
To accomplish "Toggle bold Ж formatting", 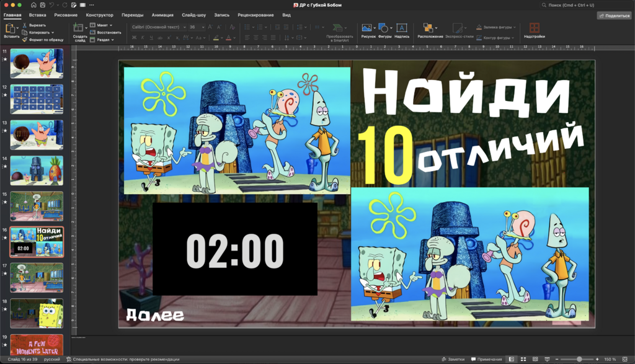I will (134, 38).
